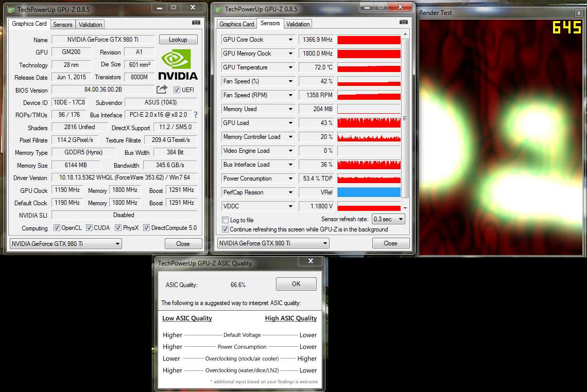Click the Bus Interface question mark help icon
The image size is (587, 392).
click(196, 115)
